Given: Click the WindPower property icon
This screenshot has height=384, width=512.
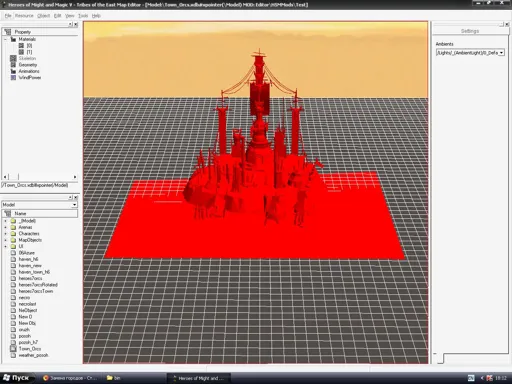Looking at the screenshot, I should click(x=13, y=77).
